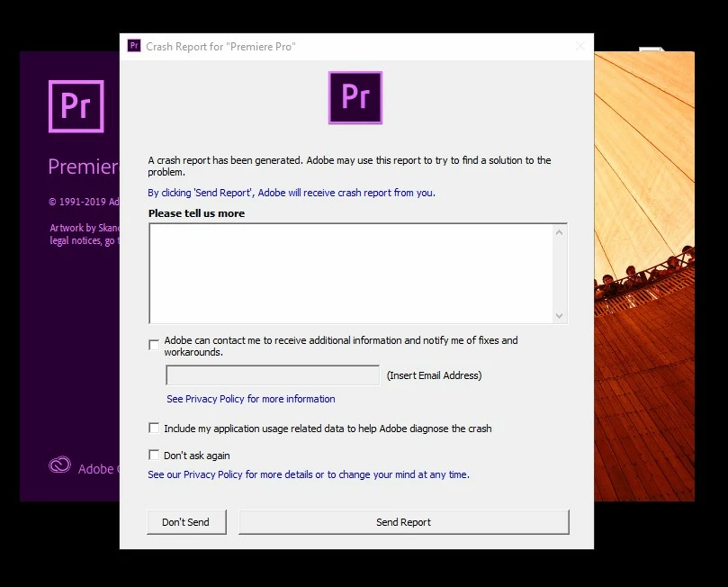Screen dimensions: 728x587
Task: Open the privacy policy details link at bottom
Action: 309,474
